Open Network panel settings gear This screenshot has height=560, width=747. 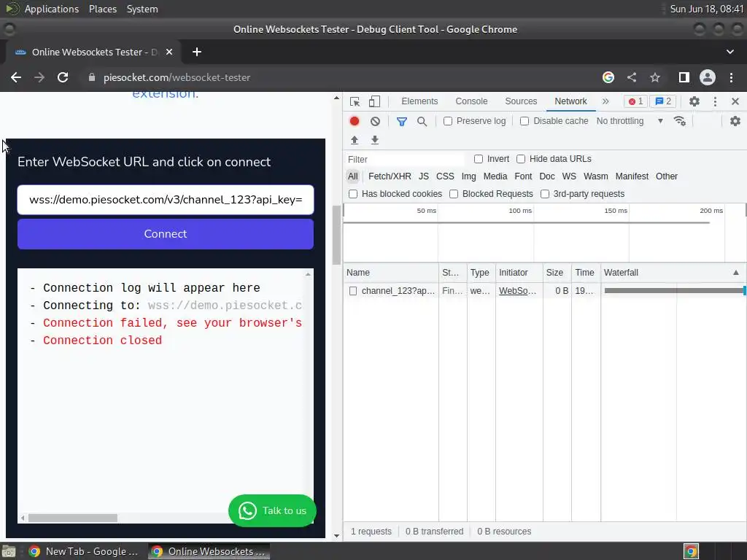pos(735,121)
